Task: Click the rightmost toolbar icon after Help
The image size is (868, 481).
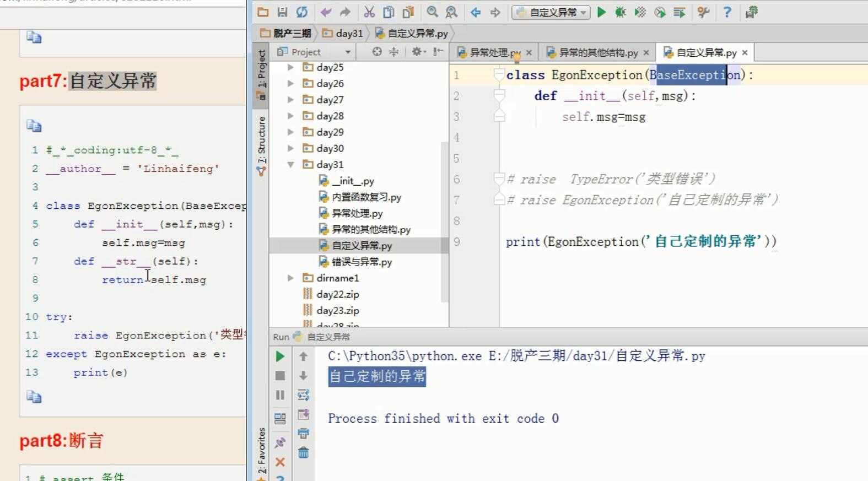Action: click(751, 12)
